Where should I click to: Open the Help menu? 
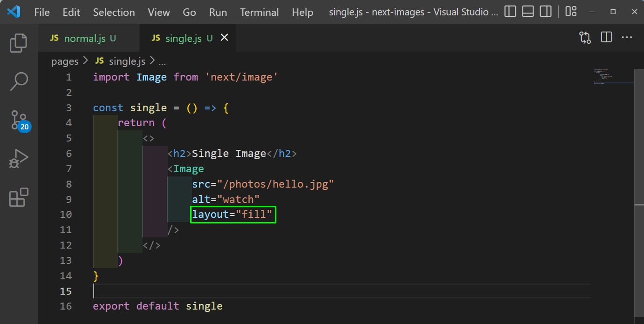(302, 12)
